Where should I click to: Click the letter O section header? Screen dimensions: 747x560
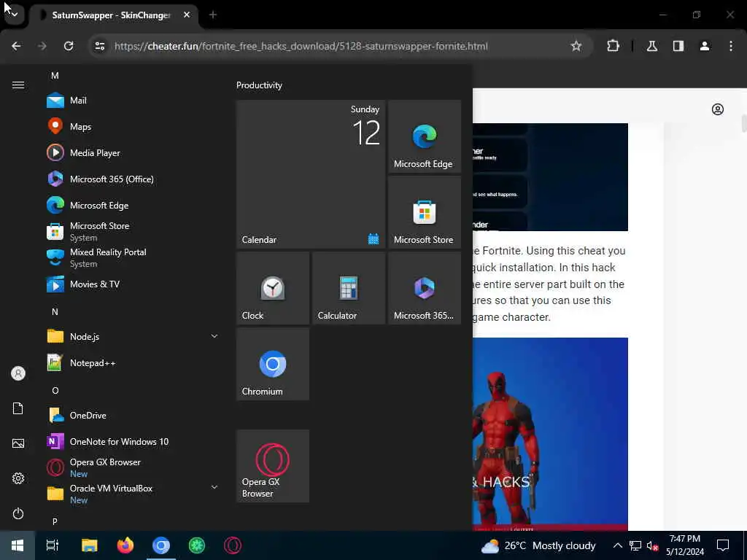[x=55, y=391]
